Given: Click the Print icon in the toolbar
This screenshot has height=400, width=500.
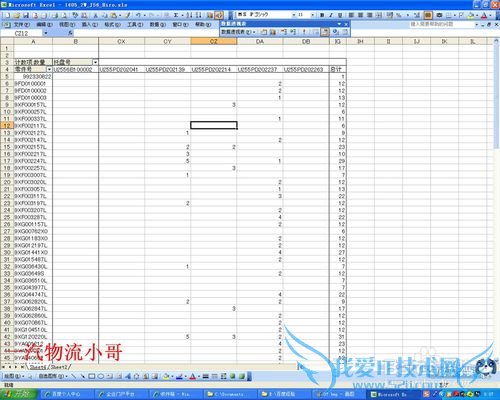Looking at the screenshot, I should [x=55, y=15].
